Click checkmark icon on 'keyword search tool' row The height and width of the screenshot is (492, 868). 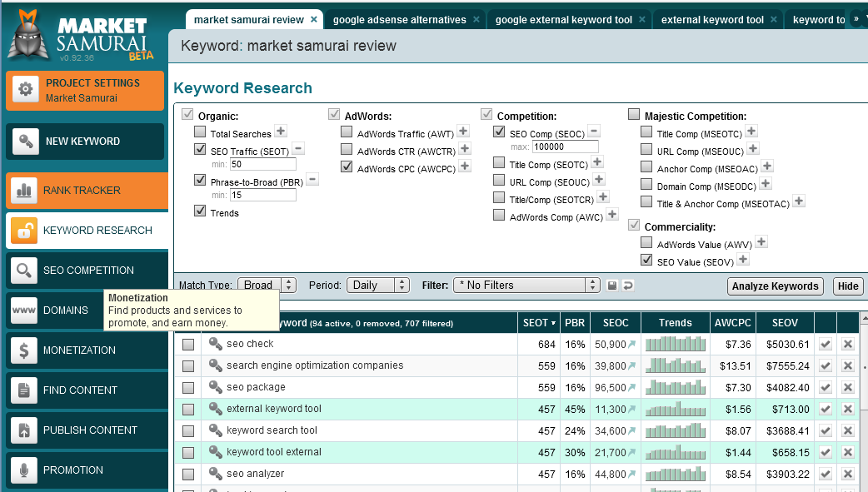point(825,430)
